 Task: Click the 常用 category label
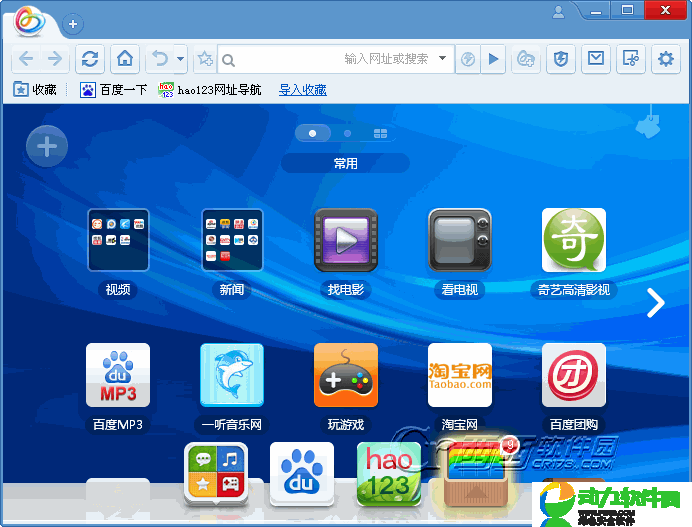click(346, 163)
